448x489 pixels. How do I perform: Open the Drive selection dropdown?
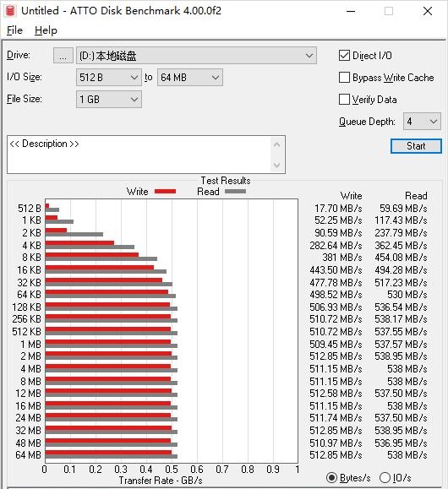[196, 56]
